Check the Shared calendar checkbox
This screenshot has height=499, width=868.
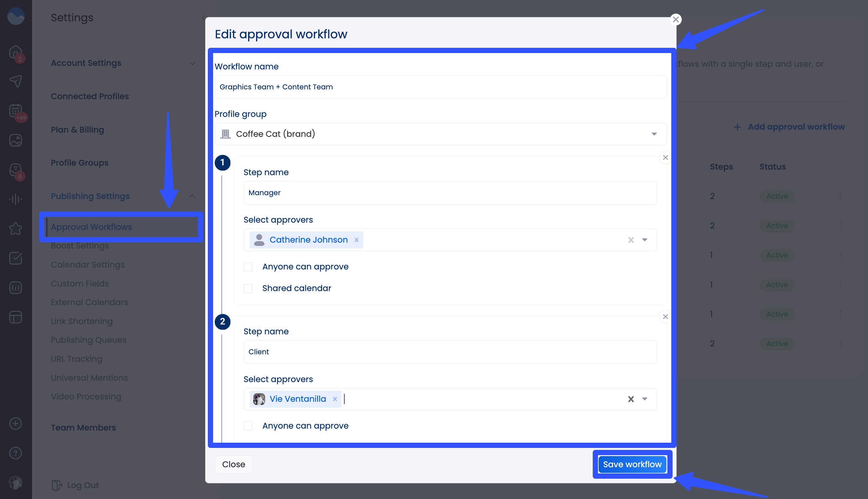coord(248,288)
